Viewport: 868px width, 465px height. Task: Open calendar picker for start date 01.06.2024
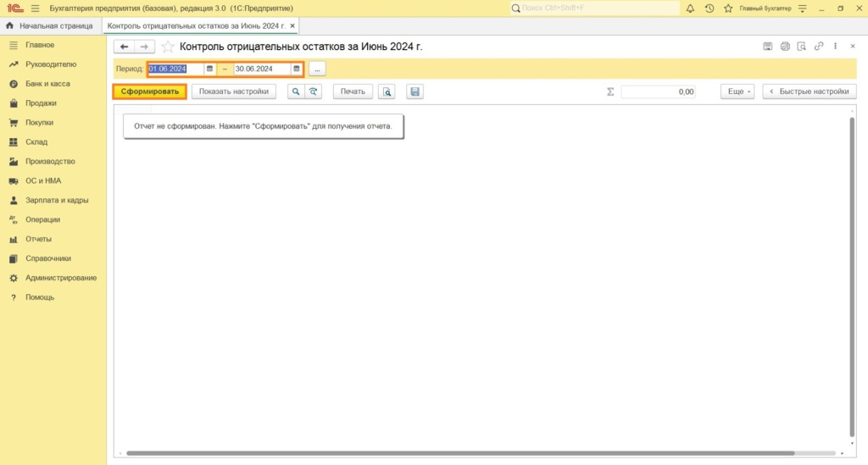coord(209,69)
